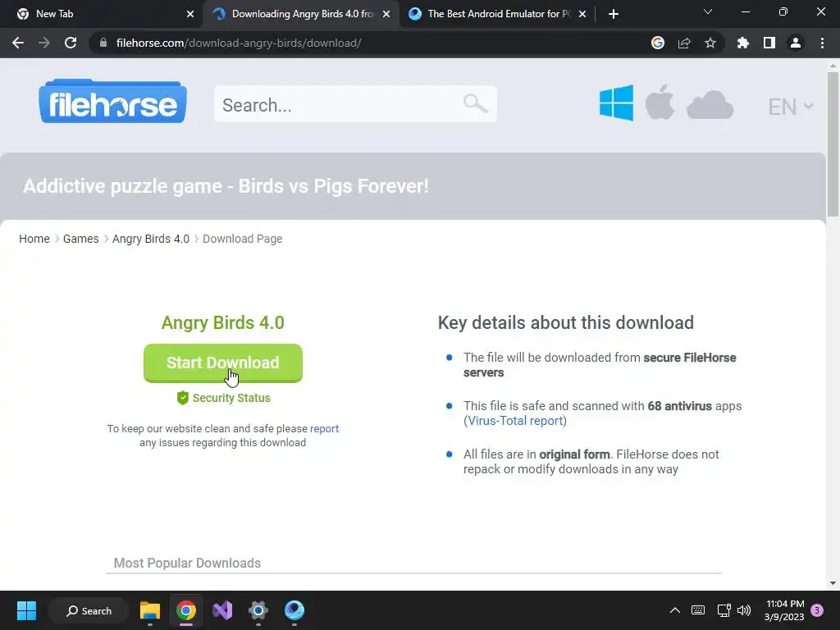Image resolution: width=840 pixels, height=630 pixels.
Task: Open the notifications badge
Action: (817, 610)
